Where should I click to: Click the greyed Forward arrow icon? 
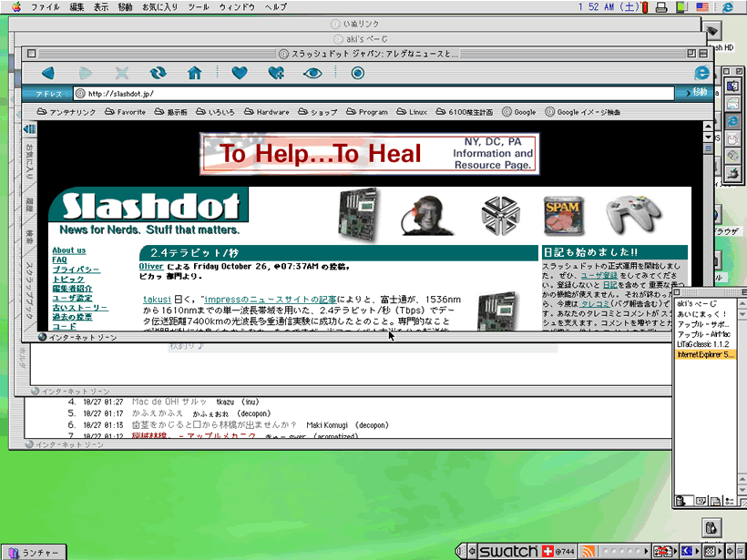click(x=86, y=73)
